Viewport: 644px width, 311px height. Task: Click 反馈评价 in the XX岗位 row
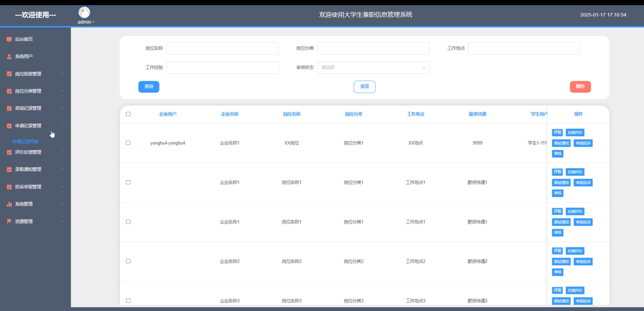(575, 132)
